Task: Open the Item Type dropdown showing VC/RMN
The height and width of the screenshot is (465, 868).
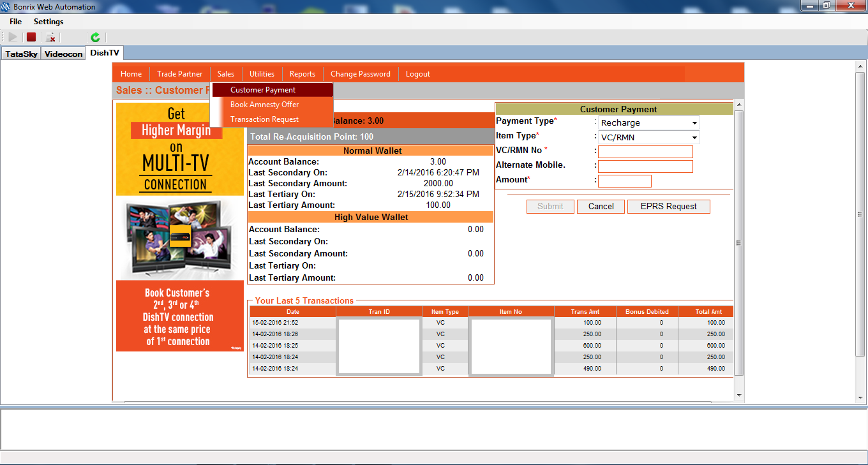Action: [649, 137]
